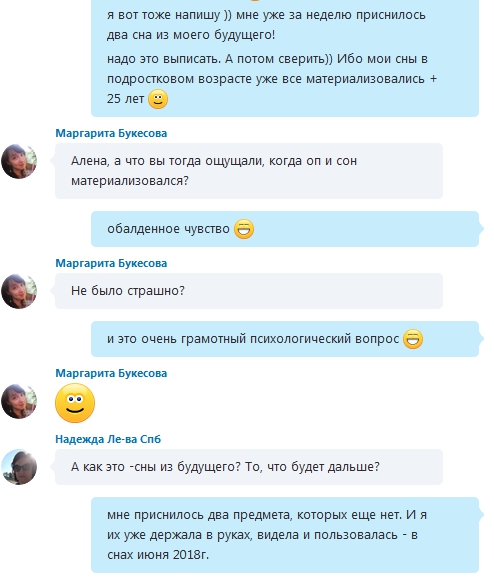Click the sender name Надежда Ле-ва Спб
This screenshot has height=579, width=494.
(x=108, y=439)
